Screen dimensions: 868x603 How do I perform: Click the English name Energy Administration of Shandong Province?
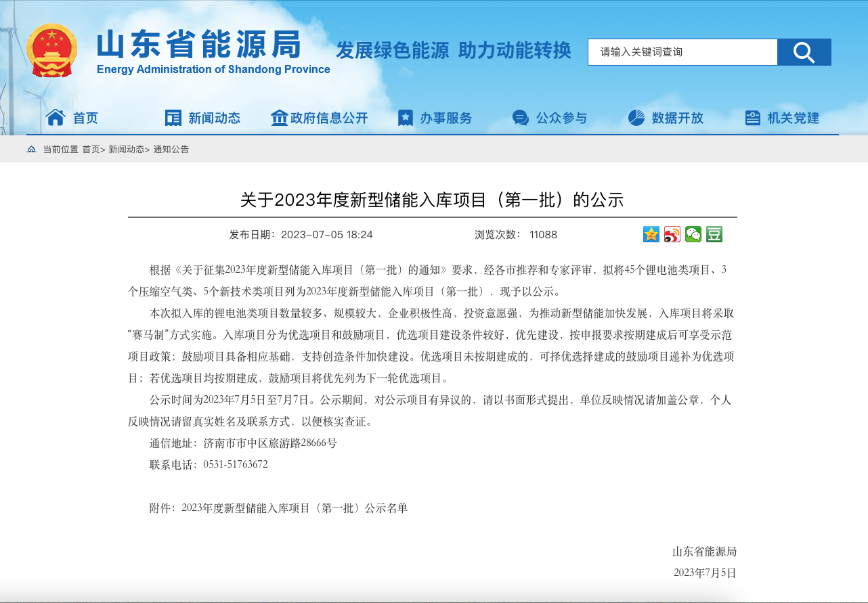pyautogui.click(x=213, y=70)
